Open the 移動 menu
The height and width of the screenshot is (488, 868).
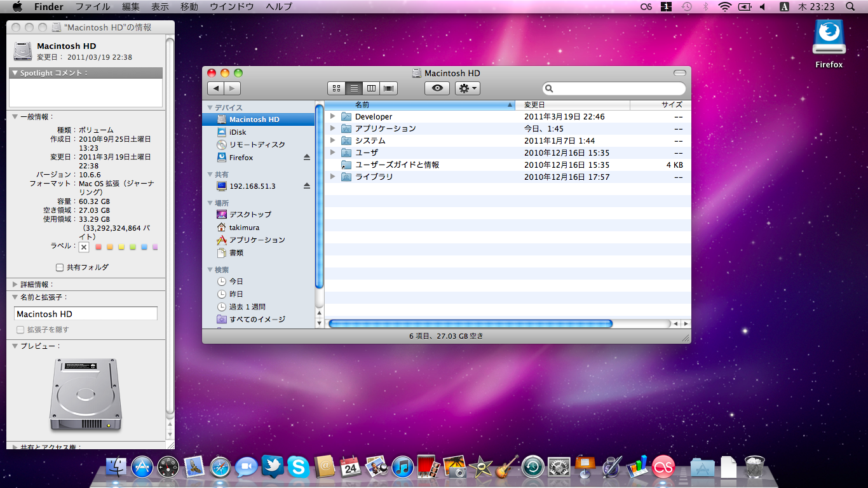pyautogui.click(x=189, y=6)
